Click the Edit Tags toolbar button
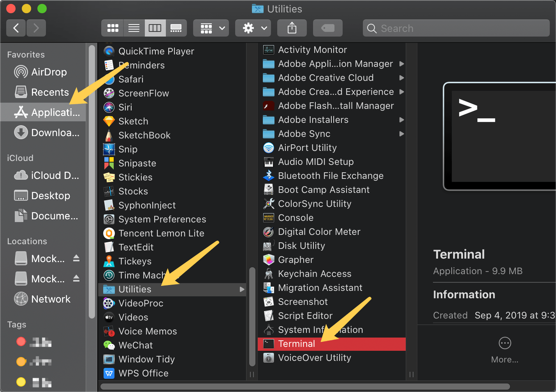The height and width of the screenshot is (392, 556). point(328,28)
